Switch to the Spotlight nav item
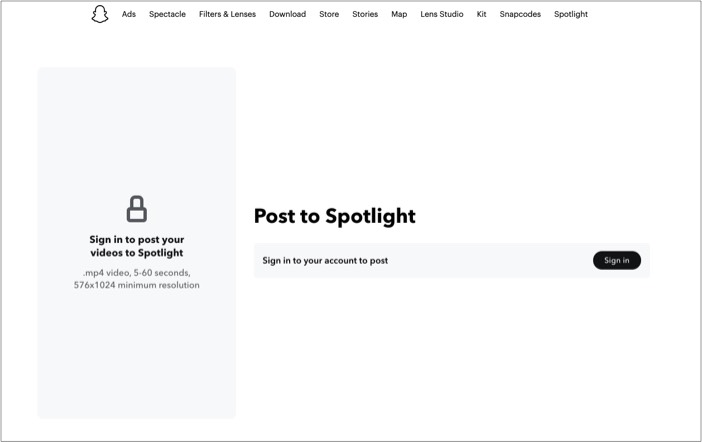The height and width of the screenshot is (442, 702). pyautogui.click(x=571, y=14)
